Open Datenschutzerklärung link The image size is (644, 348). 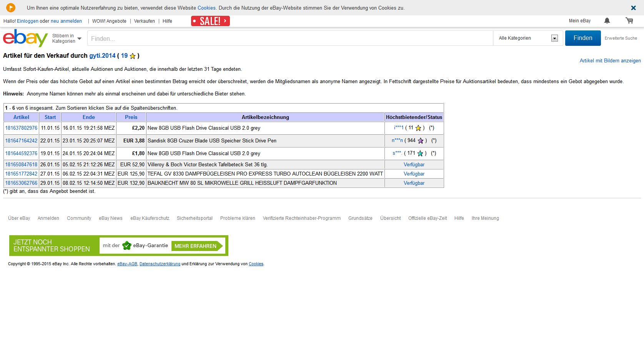160,264
